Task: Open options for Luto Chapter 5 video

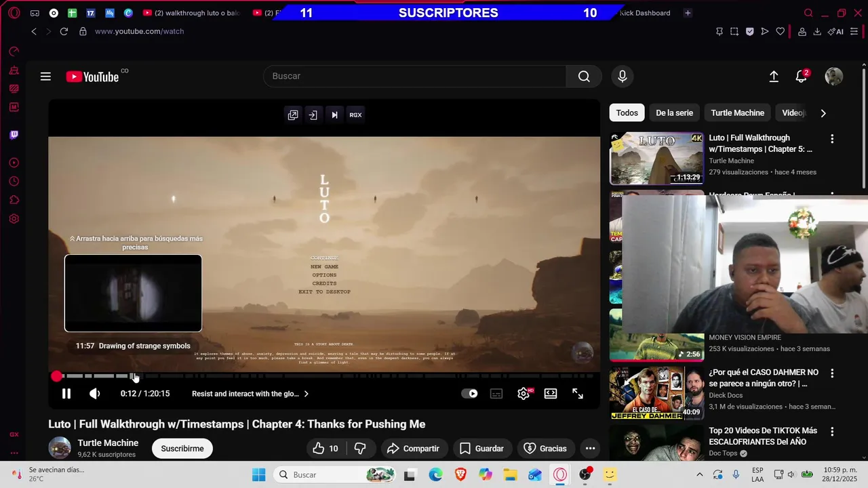Action: (832, 139)
